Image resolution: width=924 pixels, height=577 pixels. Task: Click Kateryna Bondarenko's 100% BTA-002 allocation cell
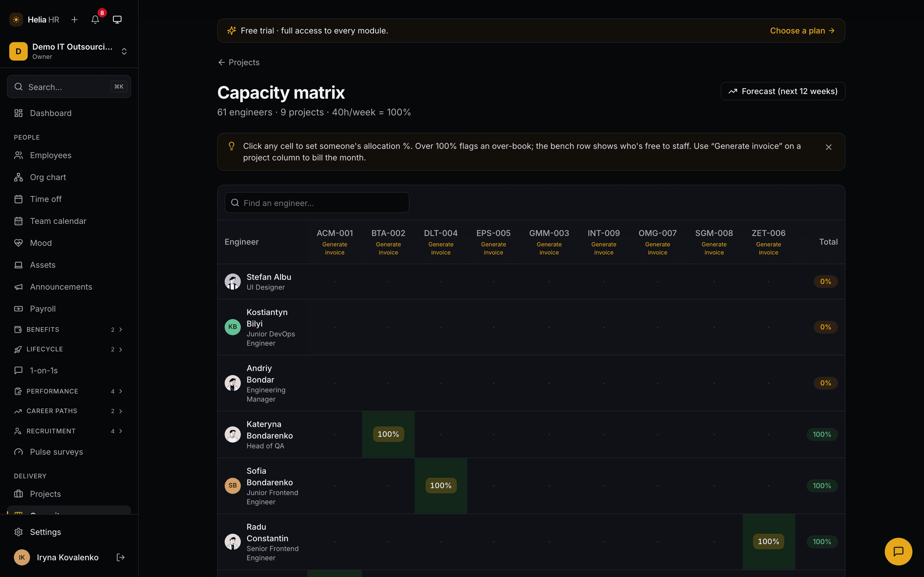click(388, 434)
